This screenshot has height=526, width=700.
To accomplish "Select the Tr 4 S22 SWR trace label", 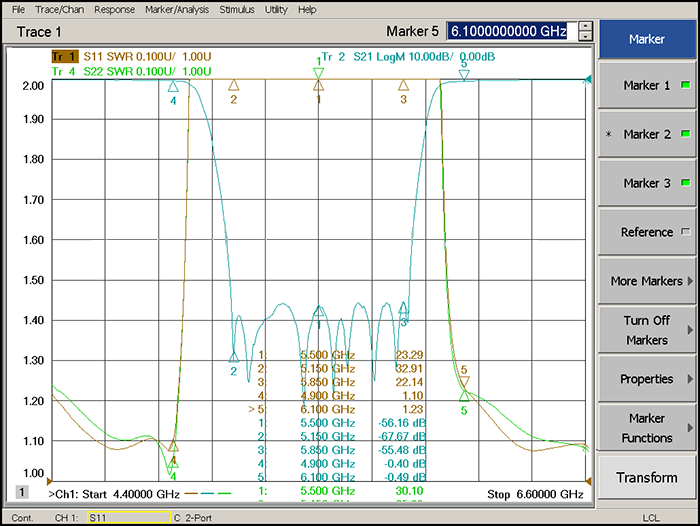I will point(131,71).
